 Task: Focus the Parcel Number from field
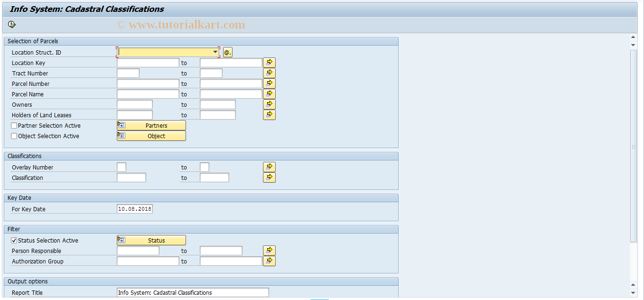[x=148, y=84]
